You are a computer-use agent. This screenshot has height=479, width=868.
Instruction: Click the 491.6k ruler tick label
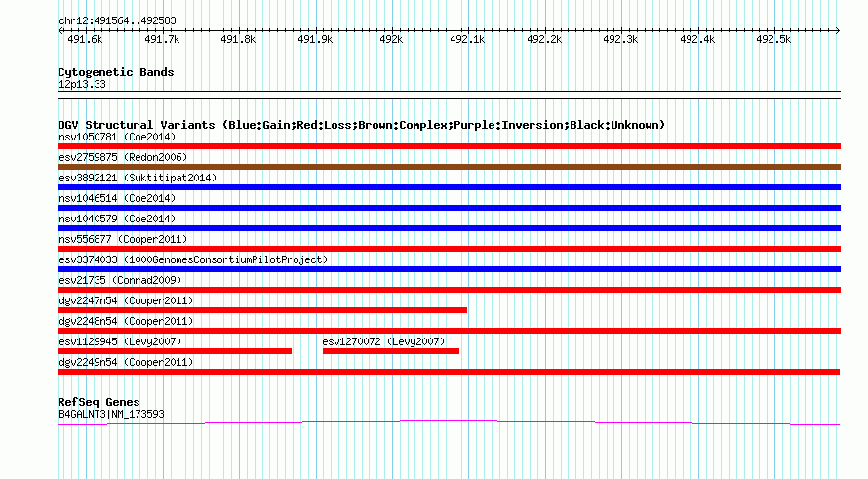[x=85, y=39]
